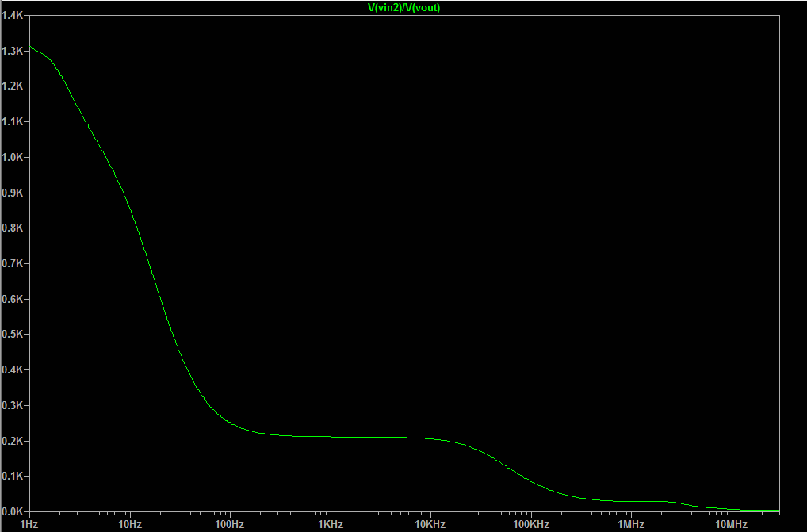Click the 10Hz frequency axis label

(x=130, y=525)
